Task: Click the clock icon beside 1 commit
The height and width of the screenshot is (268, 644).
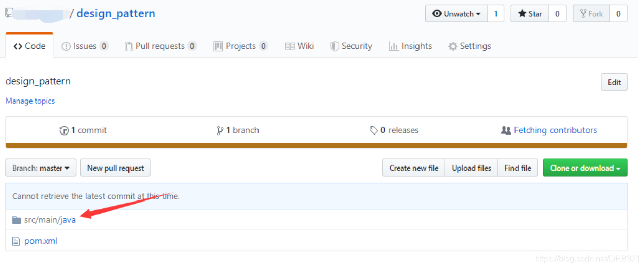Action: pos(64,130)
